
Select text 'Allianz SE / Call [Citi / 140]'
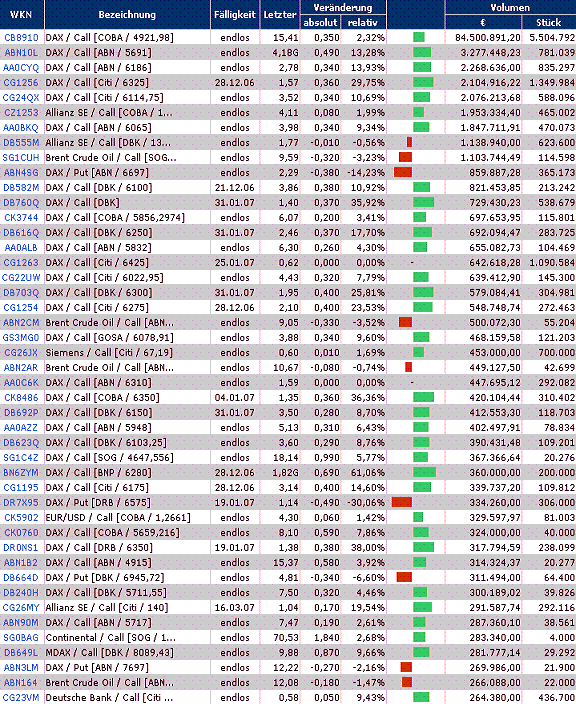click(107, 607)
